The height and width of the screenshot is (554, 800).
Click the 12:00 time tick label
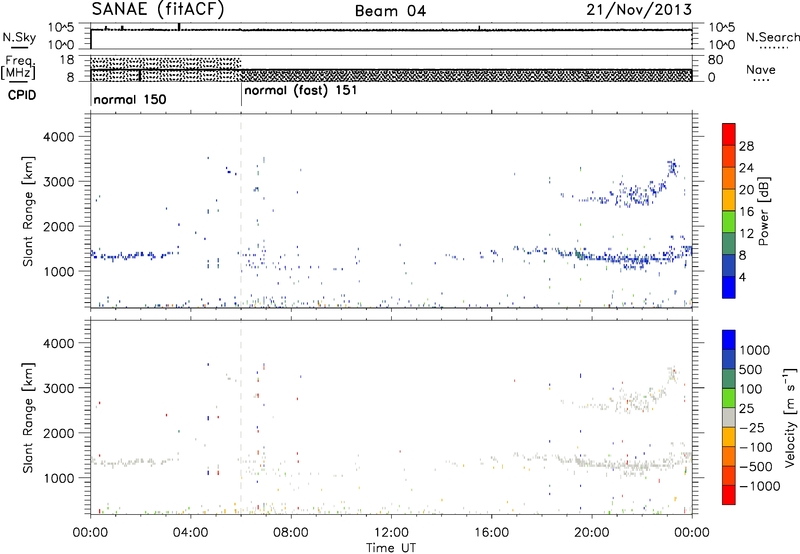(391, 533)
